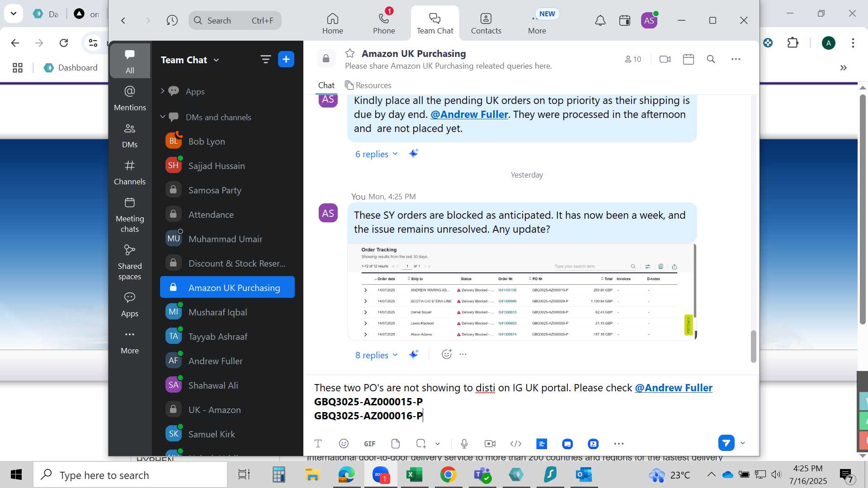
Task: Open Musharaf Iqbal chat
Action: pyautogui.click(x=227, y=312)
